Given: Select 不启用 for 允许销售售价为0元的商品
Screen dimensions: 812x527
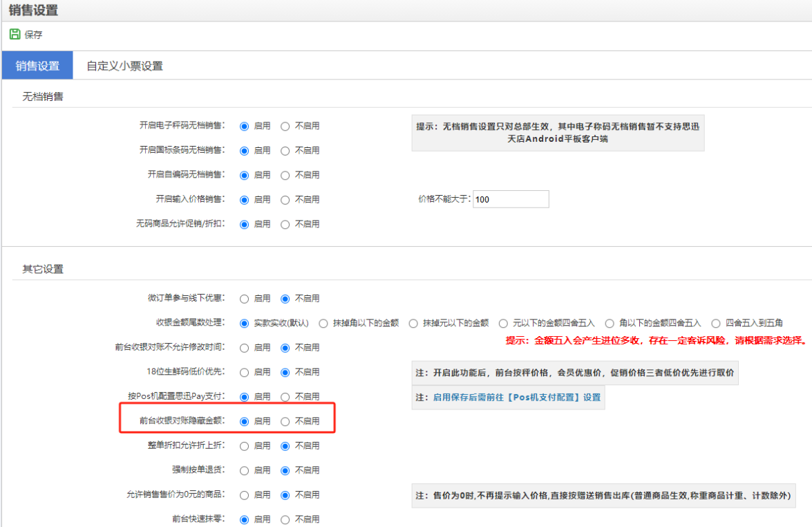Looking at the screenshot, I should tap(285, 495).
